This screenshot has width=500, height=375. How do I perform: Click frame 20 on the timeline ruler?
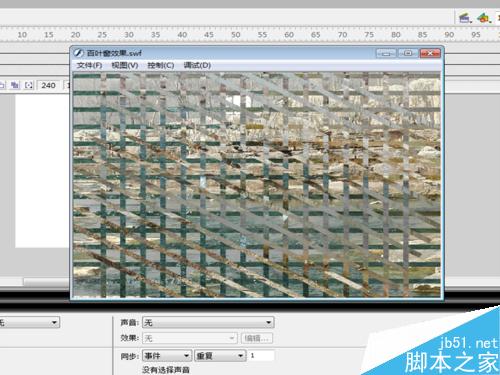pyautogui.click(x=75, y=35)
